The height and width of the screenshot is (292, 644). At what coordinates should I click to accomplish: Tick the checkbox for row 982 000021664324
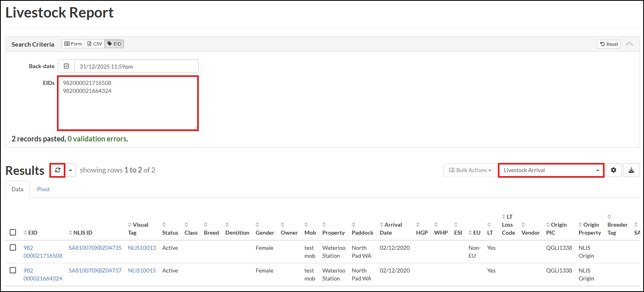click(13, 270)
